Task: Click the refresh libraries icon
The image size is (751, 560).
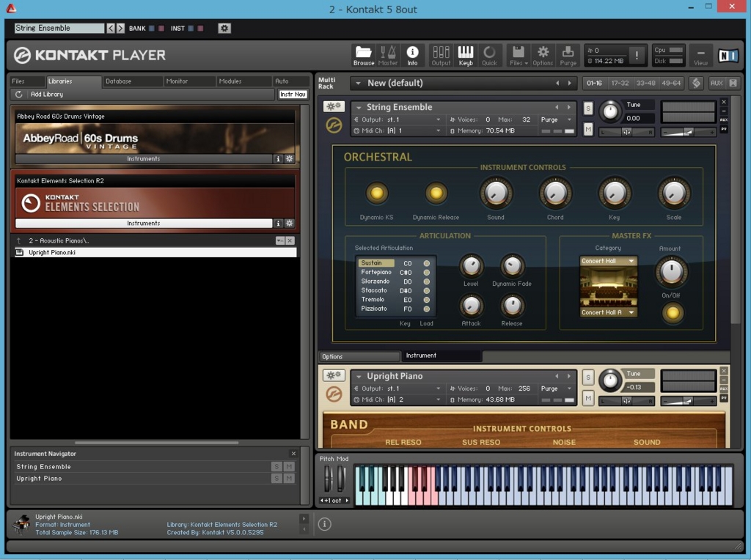Action: click(18, 95)
